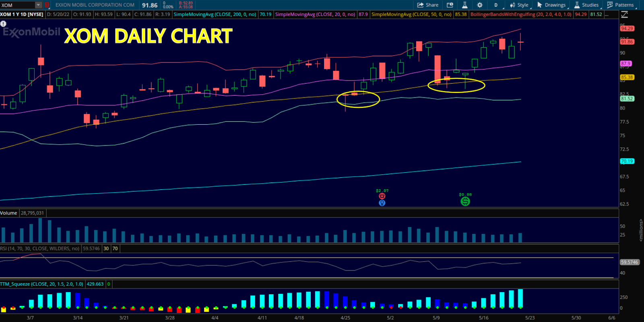Screen dimensions: 644x322
Task: Open the Style menu
Action: coord(520,5)
